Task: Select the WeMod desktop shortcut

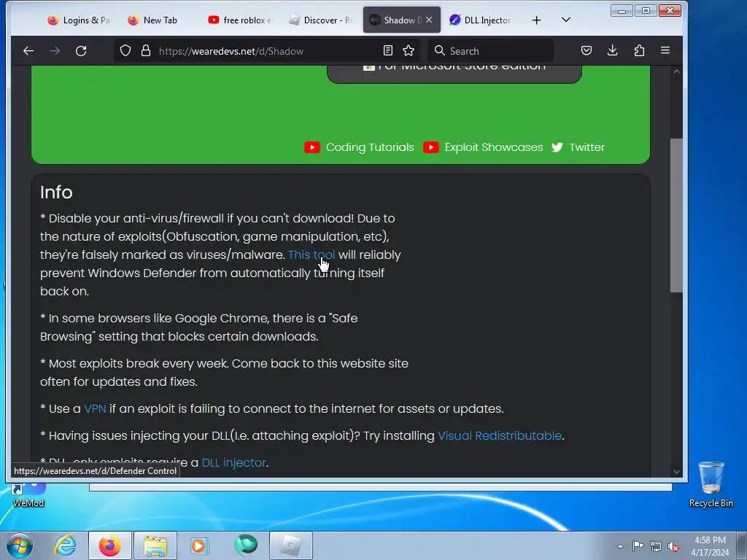Action: coord(28,495)
